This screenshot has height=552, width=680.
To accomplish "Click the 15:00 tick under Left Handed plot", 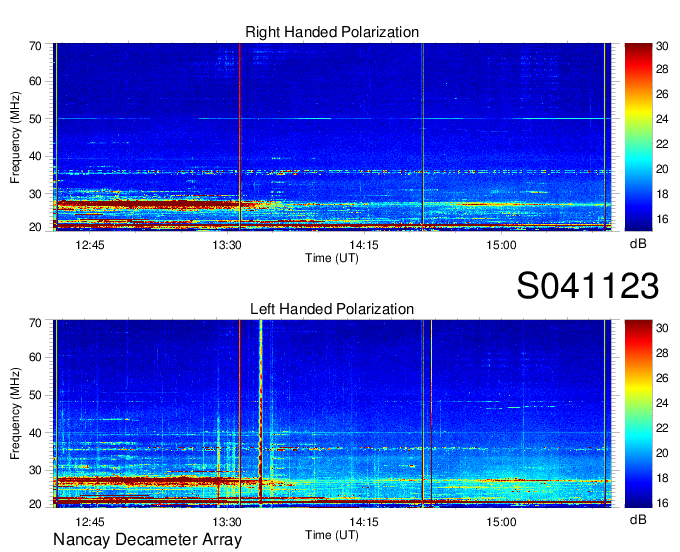I will (x=501, y=522).
